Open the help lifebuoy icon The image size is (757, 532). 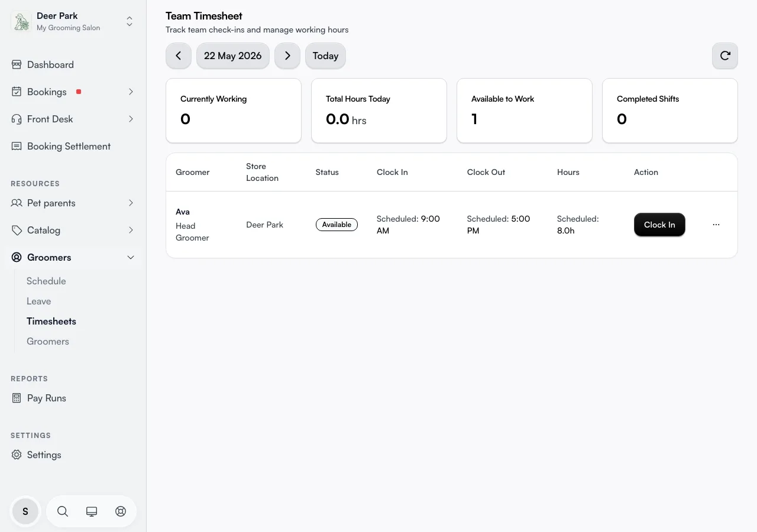(x=121, y=511)
